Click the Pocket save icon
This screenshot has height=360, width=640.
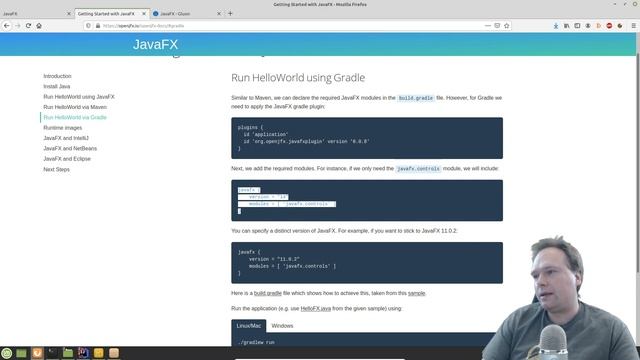(497, 26)
